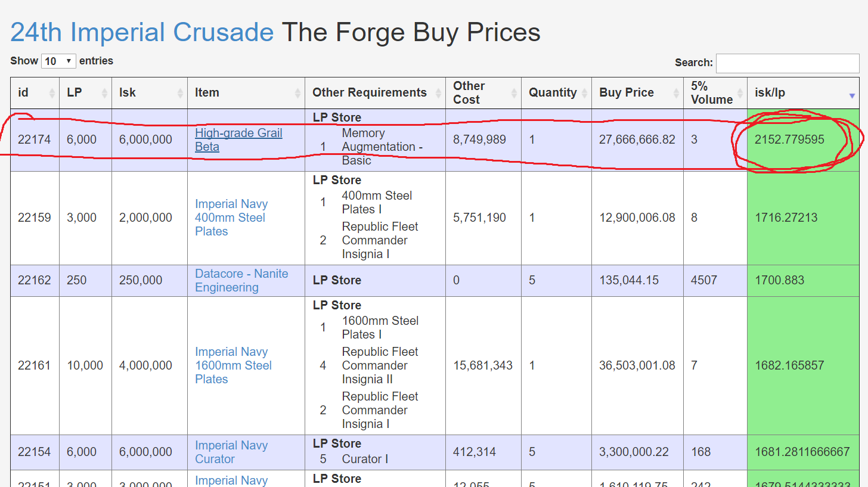The height and width of the screenshot is (487, 868).
Task: Open High-grade Grail Beta item link
Action: [x=238, y=140]
